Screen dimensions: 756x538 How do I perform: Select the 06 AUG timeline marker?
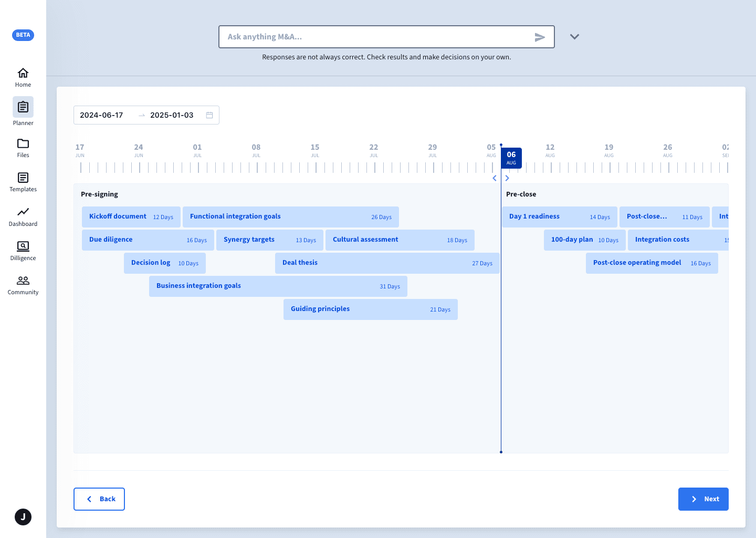[511, 158]
